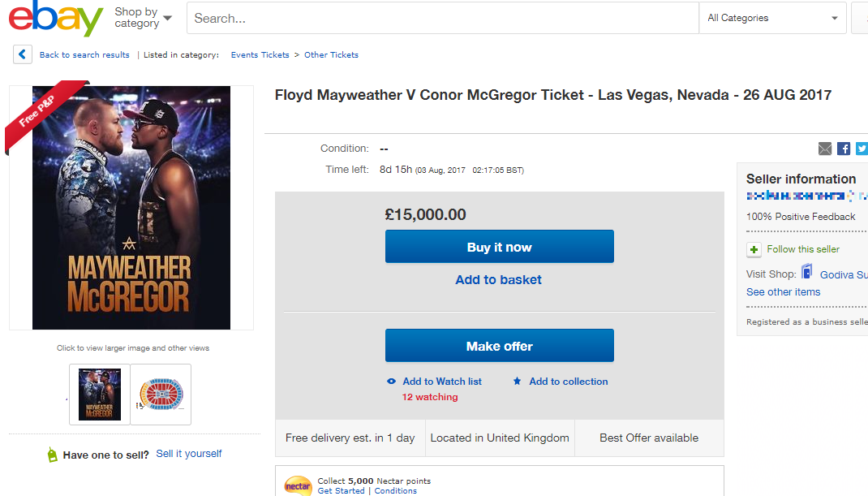Expand Shop by category dropdown
868x496 pixels.
[x=143, y=18]
